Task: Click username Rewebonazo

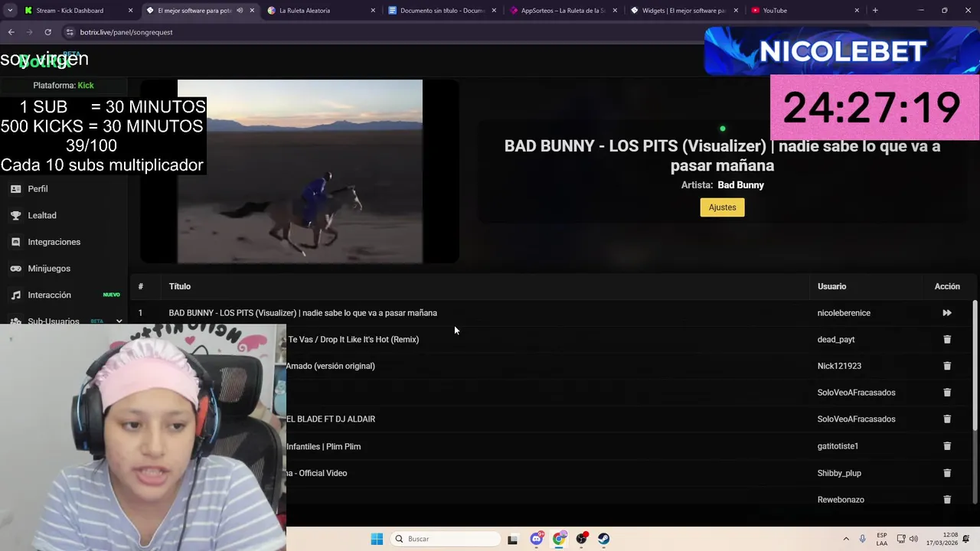Action: [841, 500]
